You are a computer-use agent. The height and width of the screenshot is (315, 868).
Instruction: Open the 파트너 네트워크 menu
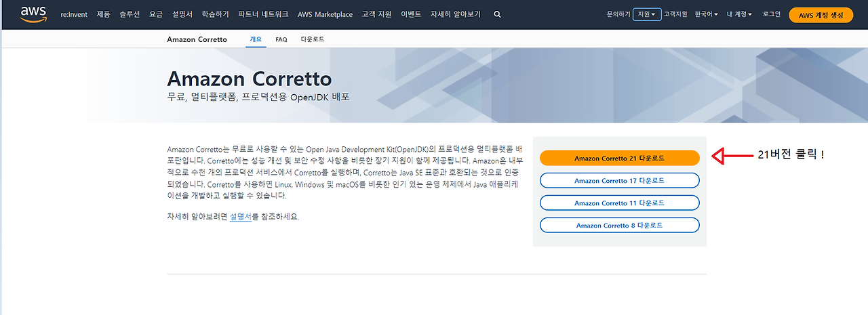point(264,14)
